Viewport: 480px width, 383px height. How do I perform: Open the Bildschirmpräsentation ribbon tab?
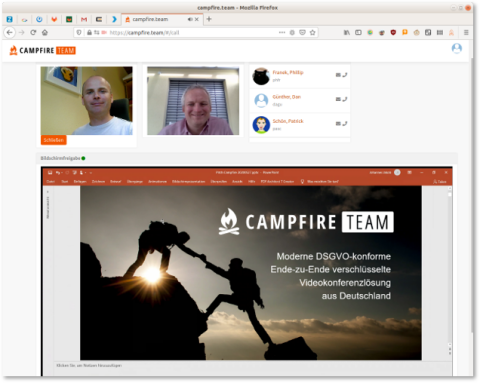coord(189,182)
